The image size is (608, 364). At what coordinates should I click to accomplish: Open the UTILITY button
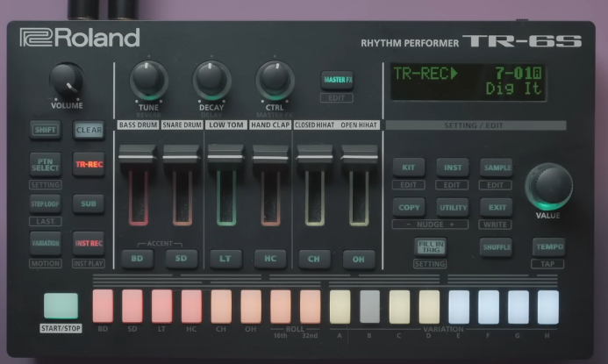click(x=453, y=207)
